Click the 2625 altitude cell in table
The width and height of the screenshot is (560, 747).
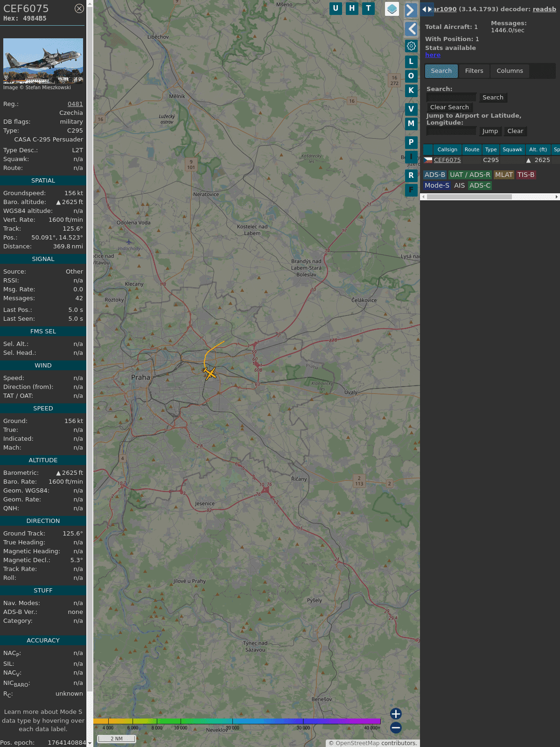[538, 160]
